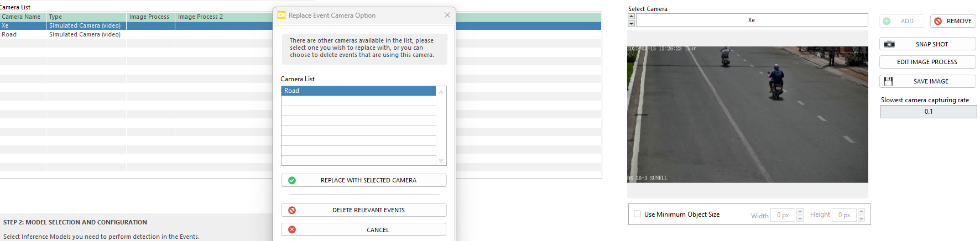Step Select Camera spinner down
The height and width of the screenshot is (241, 980).
(632, 23)
